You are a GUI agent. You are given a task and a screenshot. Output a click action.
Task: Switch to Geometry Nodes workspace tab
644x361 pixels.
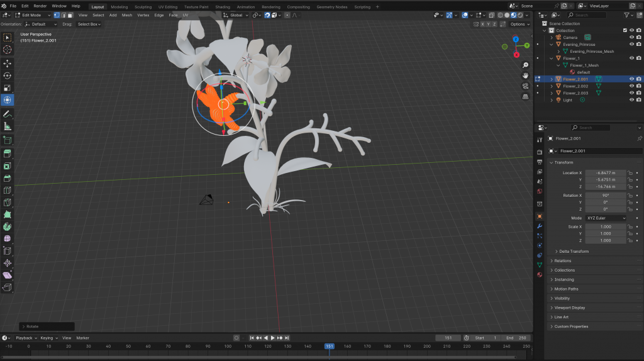tap(332, 6)
